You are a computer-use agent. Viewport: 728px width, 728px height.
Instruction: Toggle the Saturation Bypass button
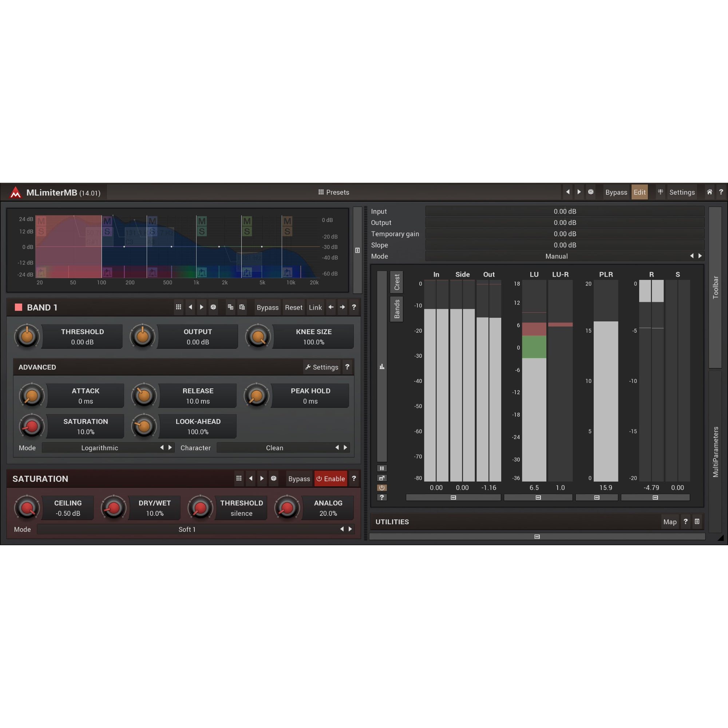[x=299, y=479]
